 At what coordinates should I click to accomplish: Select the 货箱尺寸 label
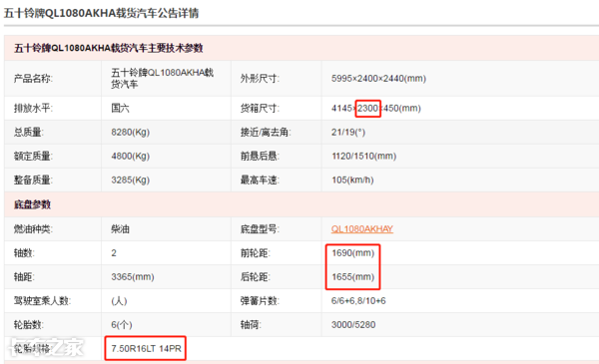(x=260, y=109)
